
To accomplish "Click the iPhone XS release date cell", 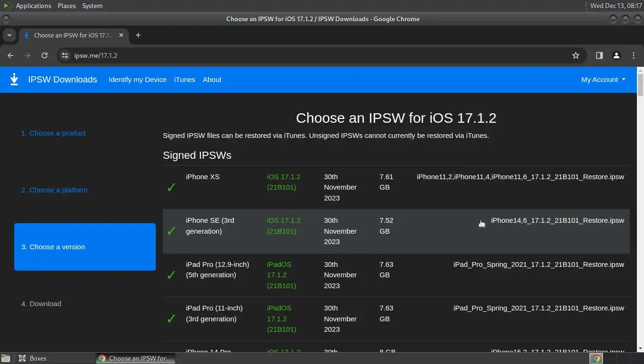I will pyautogui.click(x=340, y=187).
